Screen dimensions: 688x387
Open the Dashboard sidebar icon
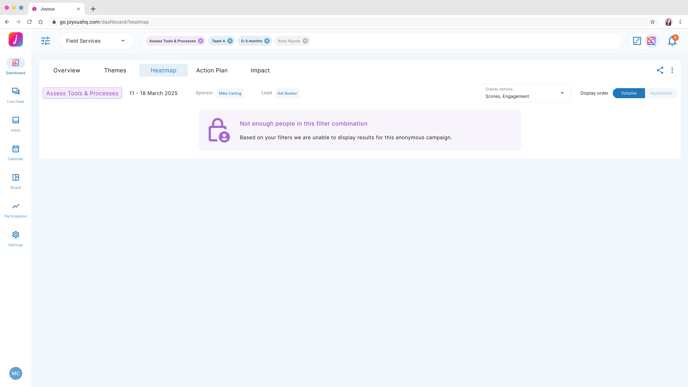point(15,63)
